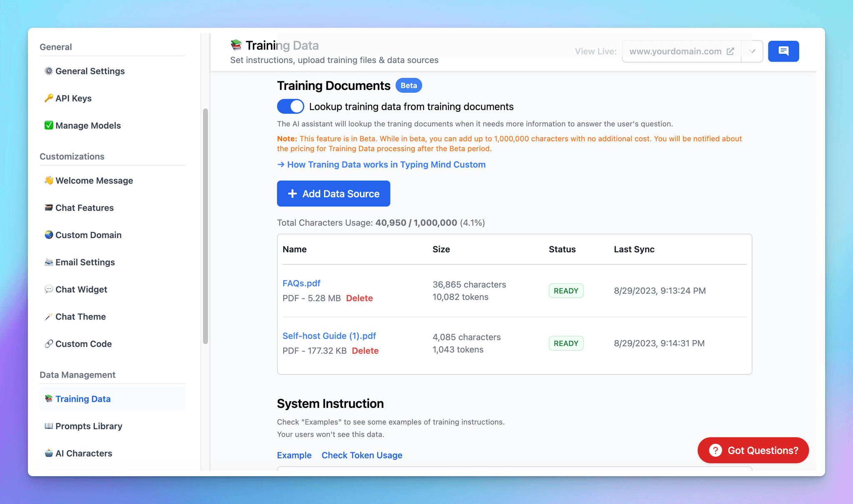Open the blue chat bubble button top-right
853x504 pixels.
pyautogui.click(x=783, y=51)
